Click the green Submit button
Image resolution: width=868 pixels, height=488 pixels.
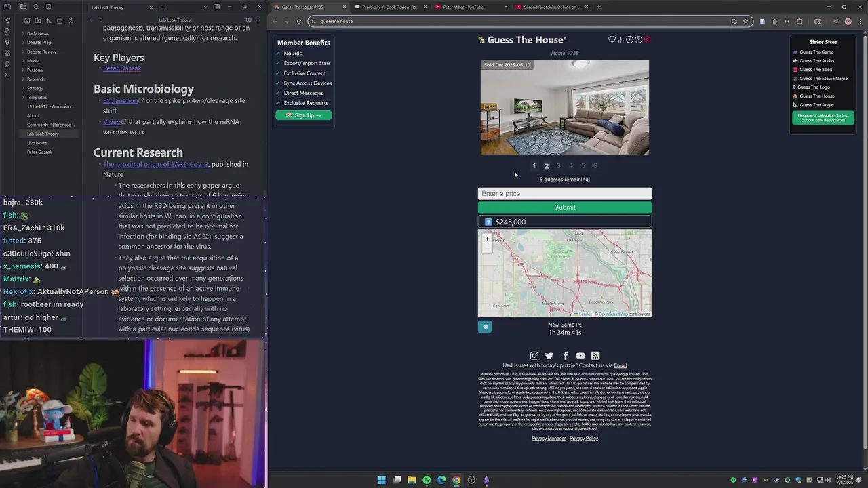[x=564, y=207]
